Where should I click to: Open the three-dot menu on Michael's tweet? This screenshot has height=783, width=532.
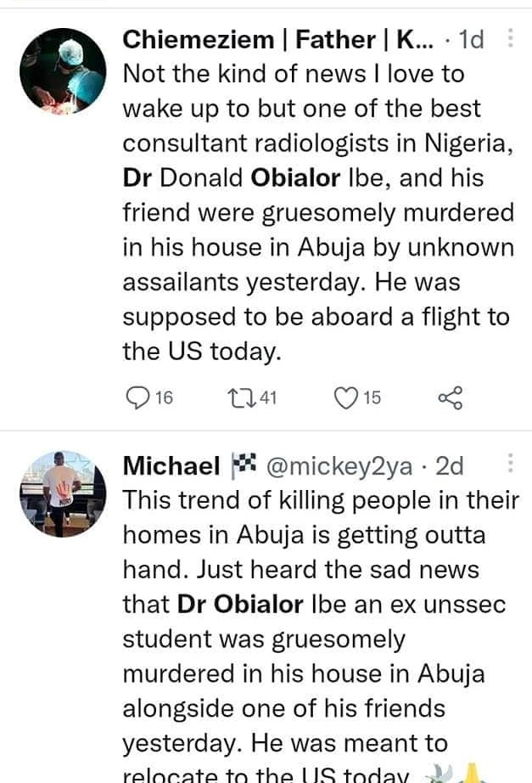click(510, 465)
